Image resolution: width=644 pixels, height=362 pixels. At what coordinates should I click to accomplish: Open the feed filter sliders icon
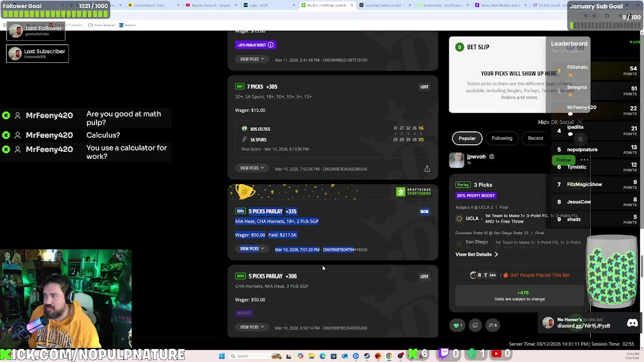580,139
